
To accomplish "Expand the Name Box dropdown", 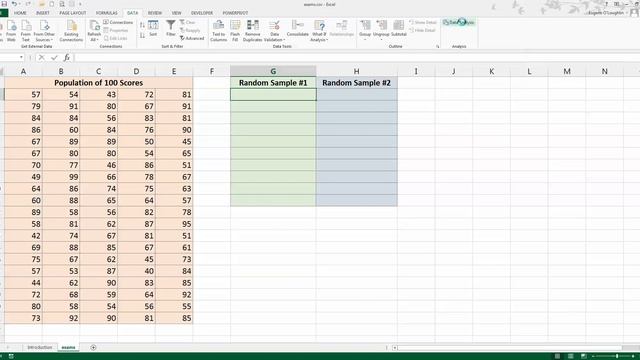I will (x=21, y=58).
